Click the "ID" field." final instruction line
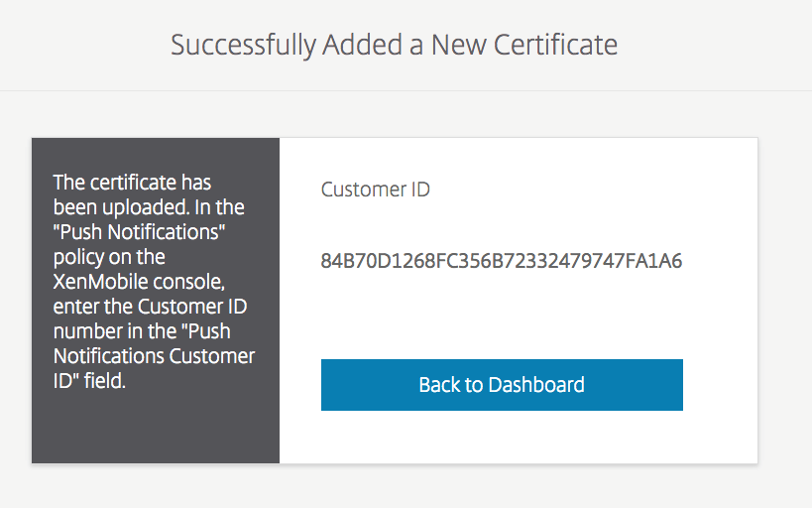The width and height of the screenshot is (812, 508). click(89, 381)
